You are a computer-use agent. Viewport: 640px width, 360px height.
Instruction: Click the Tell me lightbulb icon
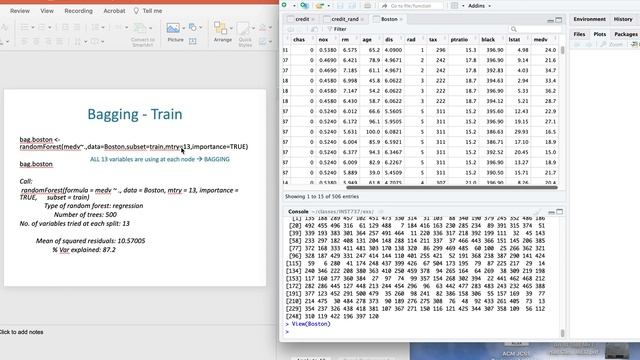tap(136, 11)
